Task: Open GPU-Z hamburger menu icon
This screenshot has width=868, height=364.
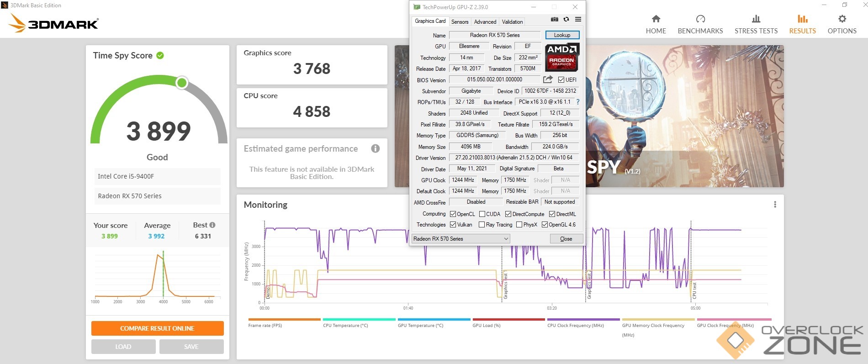Action: pyautogui.click(x=578, y=19)
